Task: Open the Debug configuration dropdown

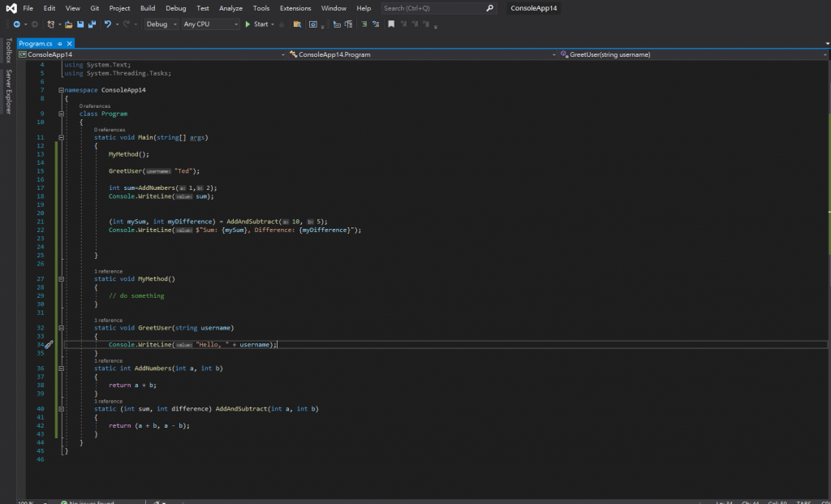Action: pos(161,24)
